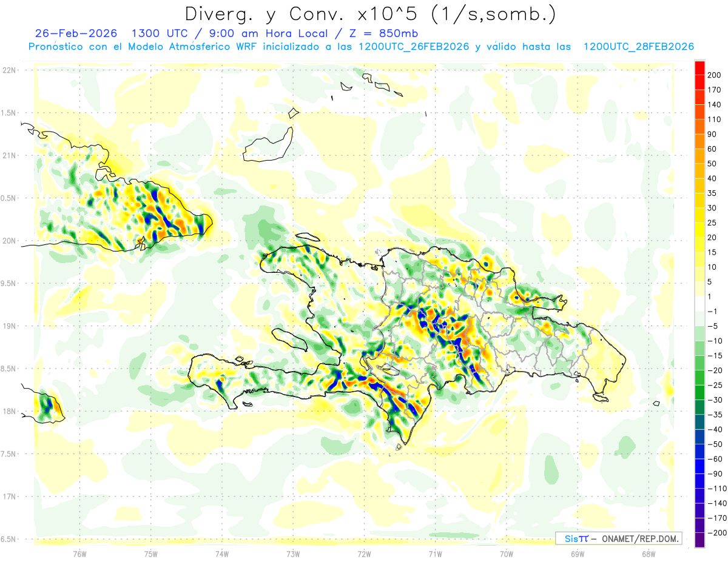Click the "70W" longitude label

506,554
